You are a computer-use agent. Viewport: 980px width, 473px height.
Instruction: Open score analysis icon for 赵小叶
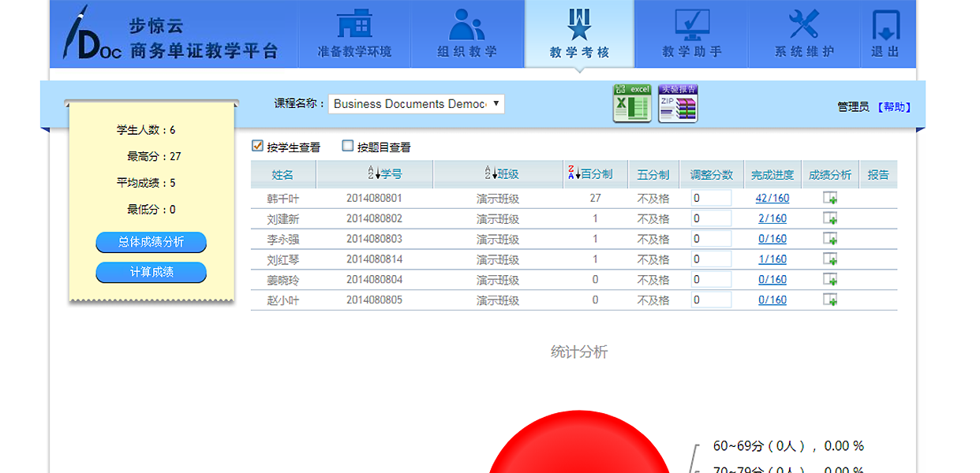click(x=830, y=300)
